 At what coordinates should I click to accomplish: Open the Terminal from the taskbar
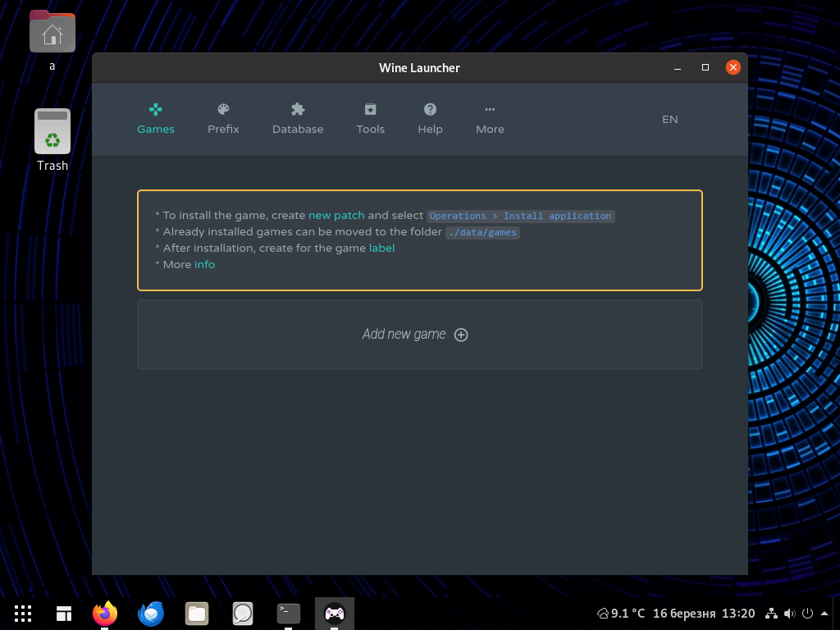coord(288,613)
